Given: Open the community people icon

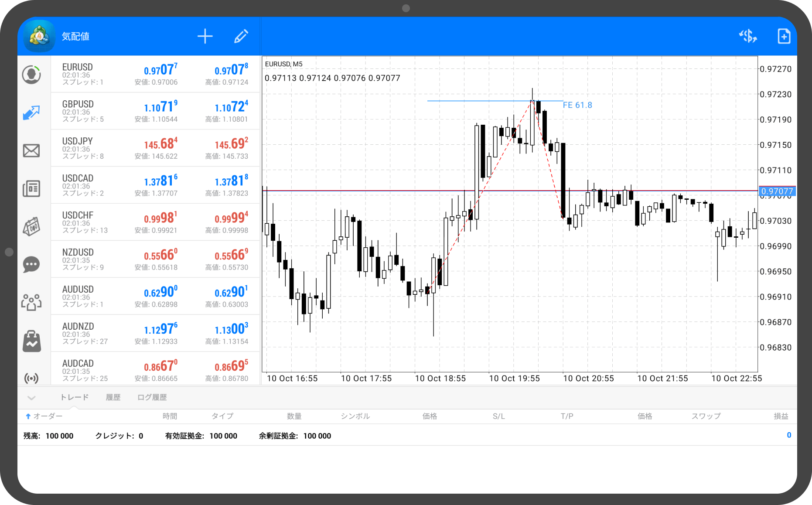Looking at the screenshot, I should pyautogui.click(x=31, y=302).
